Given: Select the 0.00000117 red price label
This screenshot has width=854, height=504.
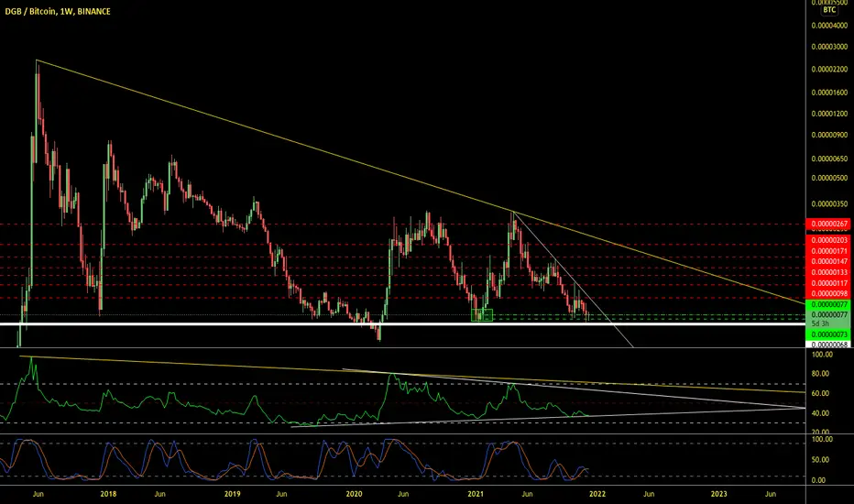Looking at the screenshot, I should (829, 283).
